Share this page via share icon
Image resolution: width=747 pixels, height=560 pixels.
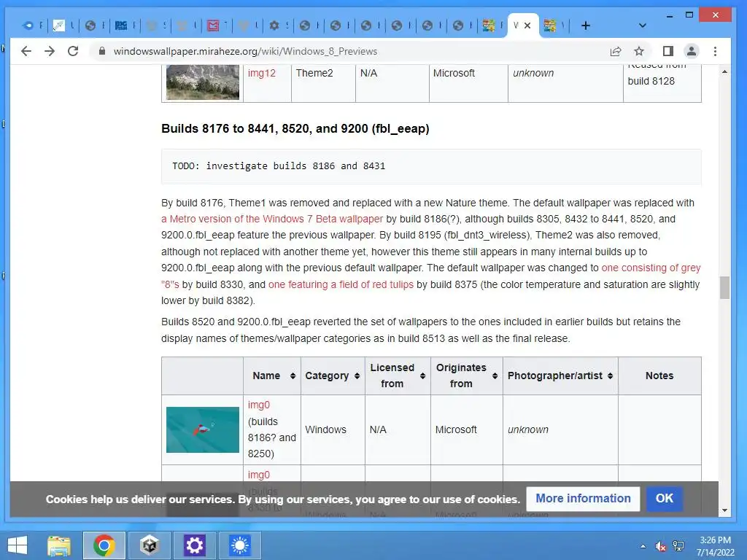pos(616,52)
